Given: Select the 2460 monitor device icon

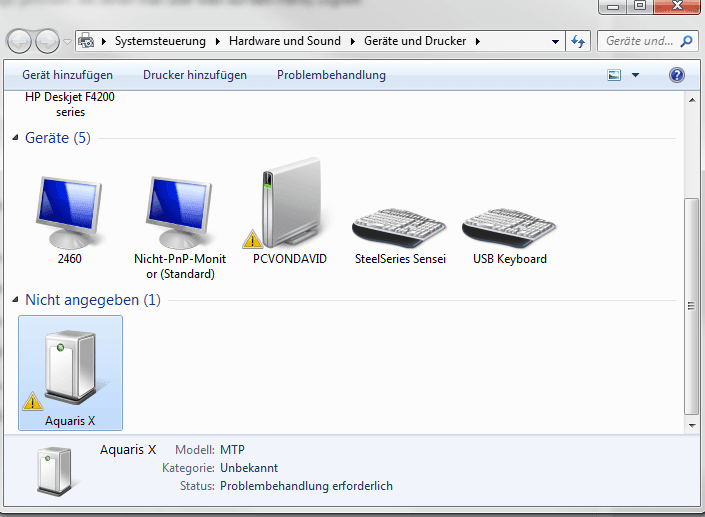Looking at the screenshot, I should (x=69, y=212).
